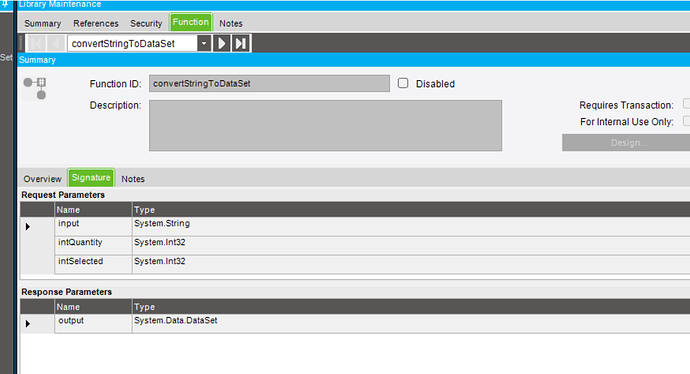Select the 'intSelected' parameter name cell
The height and width of the screenshot is (374, 690).
pos(93,264)
